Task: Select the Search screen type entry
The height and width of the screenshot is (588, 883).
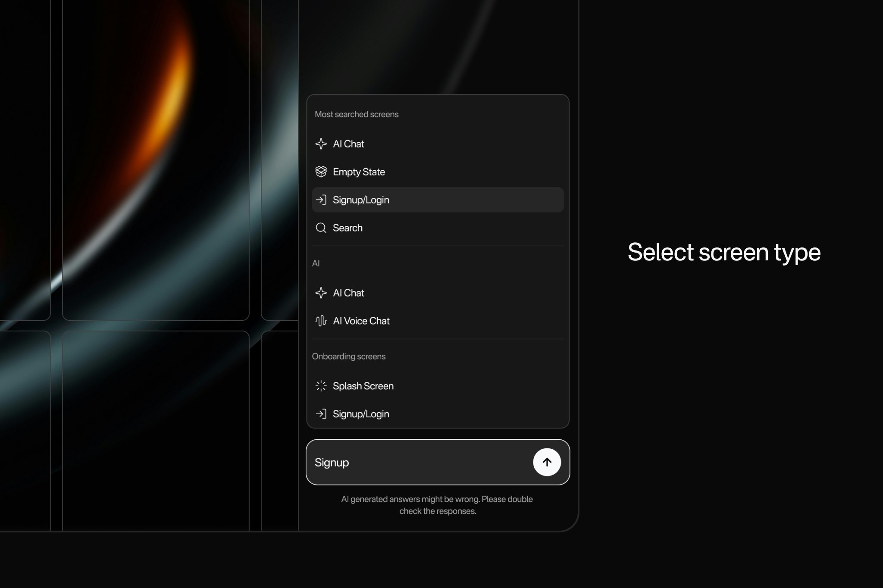Action: coord(348,228)
